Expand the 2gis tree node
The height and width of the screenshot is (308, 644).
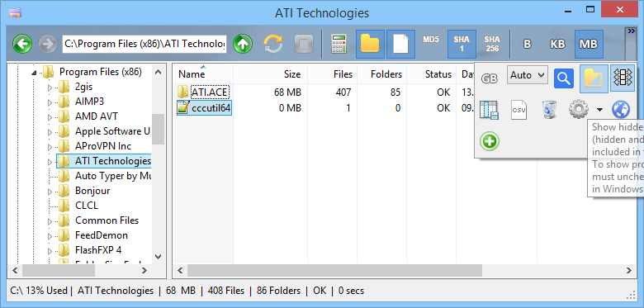[x=50, y=88]
